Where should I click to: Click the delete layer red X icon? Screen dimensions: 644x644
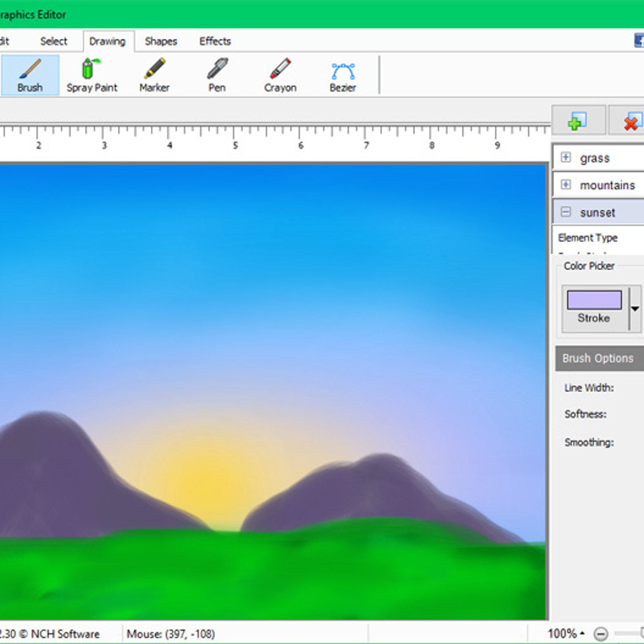(632, 120)
